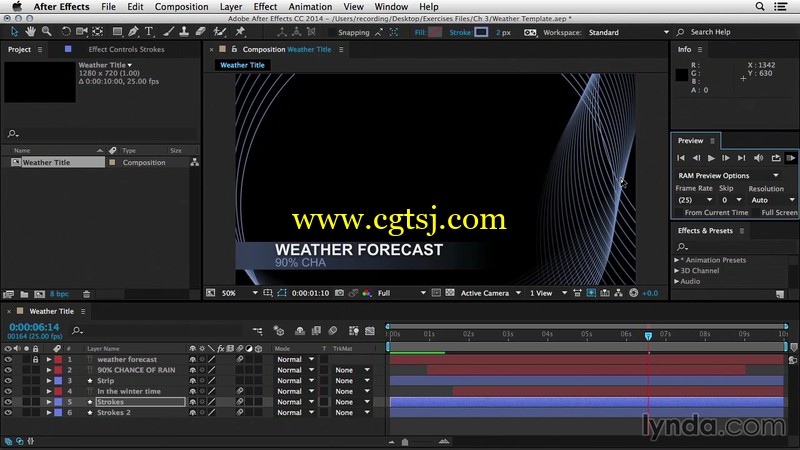Select the Eraser tool
Viewport: 800px width, 450px height.
coord(201,32)
